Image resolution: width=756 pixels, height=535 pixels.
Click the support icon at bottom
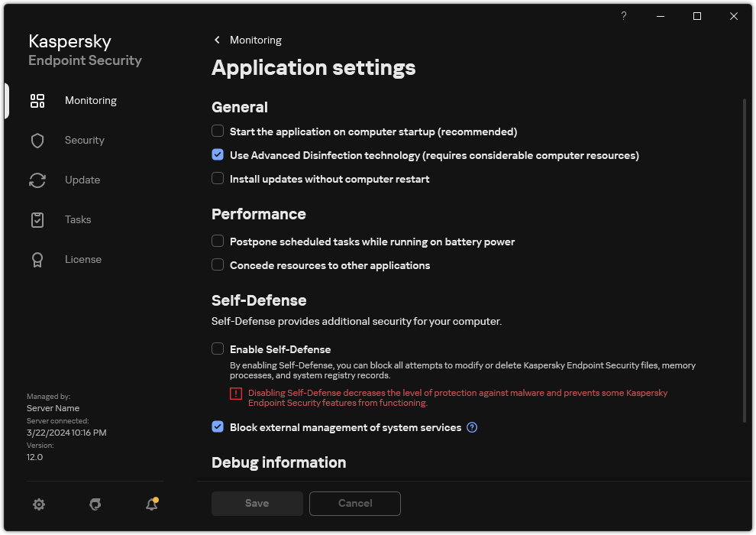[x=95, y=504]
